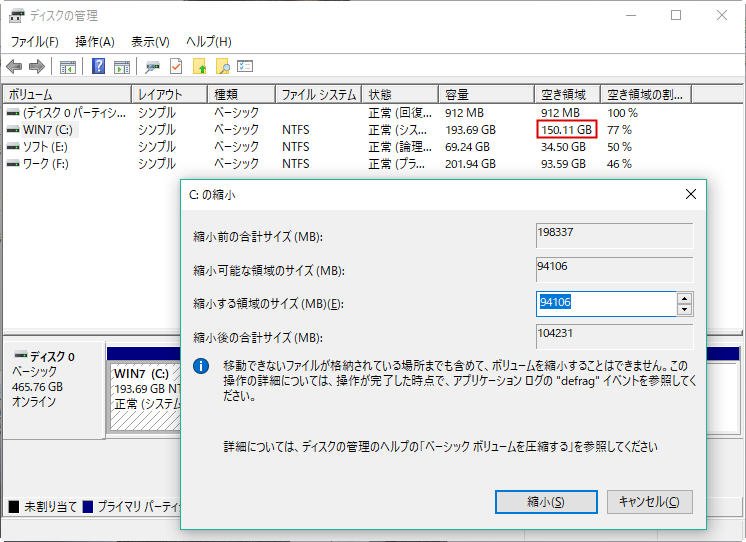Sort by the ボリューム column header

(67, 94)
